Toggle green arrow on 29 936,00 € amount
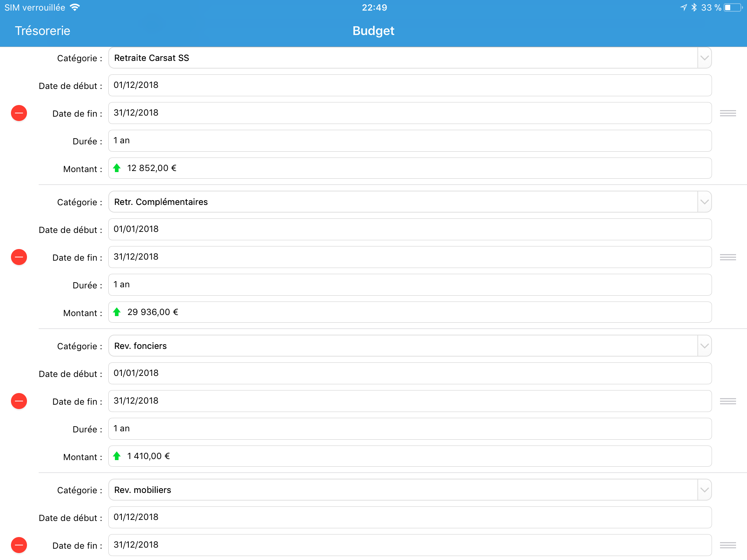The width and height of the screenshot is (747, 560). (x=117, y=312)
